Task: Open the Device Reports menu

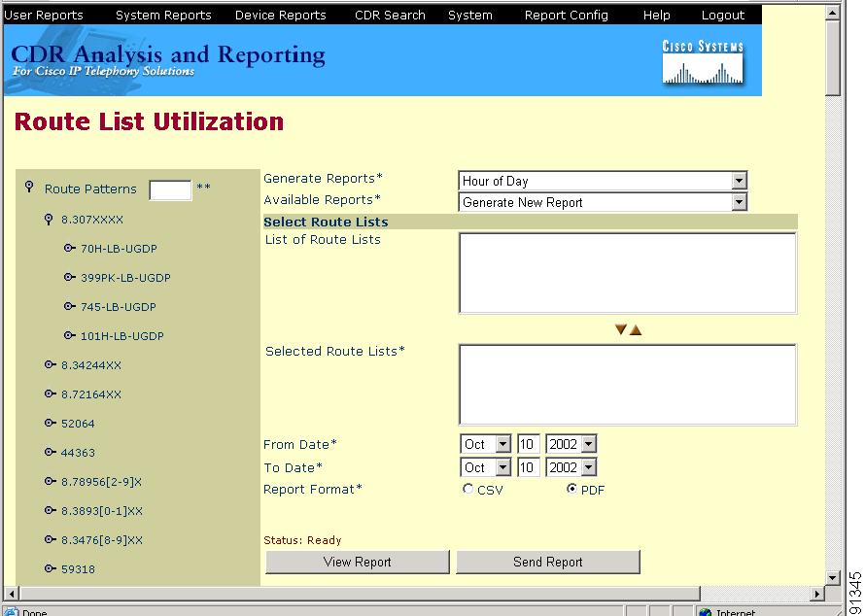Action: [280, 15]
